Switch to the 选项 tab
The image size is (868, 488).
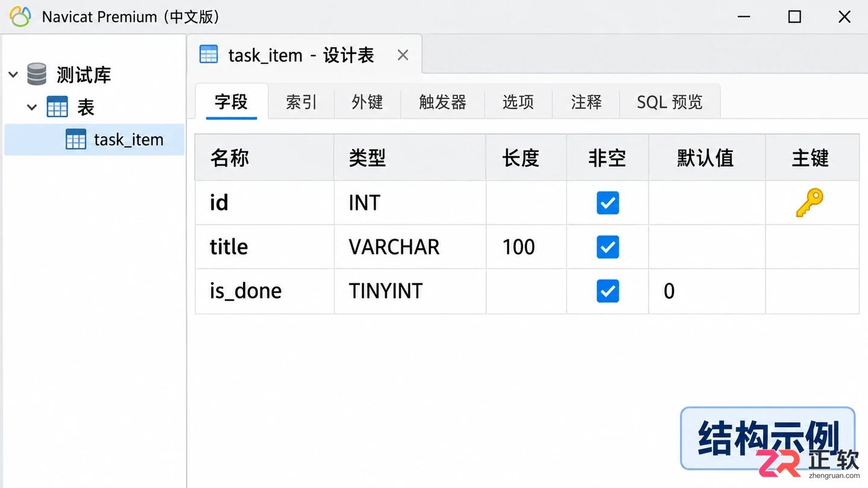click(x=518, y=102)
